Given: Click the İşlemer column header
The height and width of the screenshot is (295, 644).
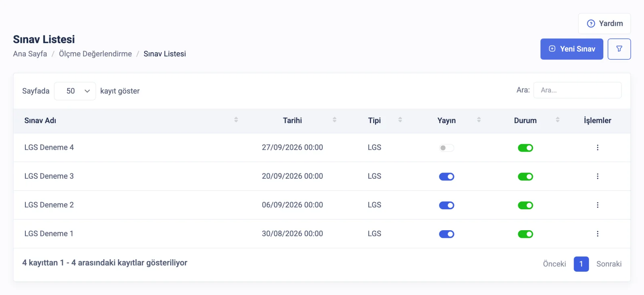Looking at the screenshot, I should pos(597,121).
